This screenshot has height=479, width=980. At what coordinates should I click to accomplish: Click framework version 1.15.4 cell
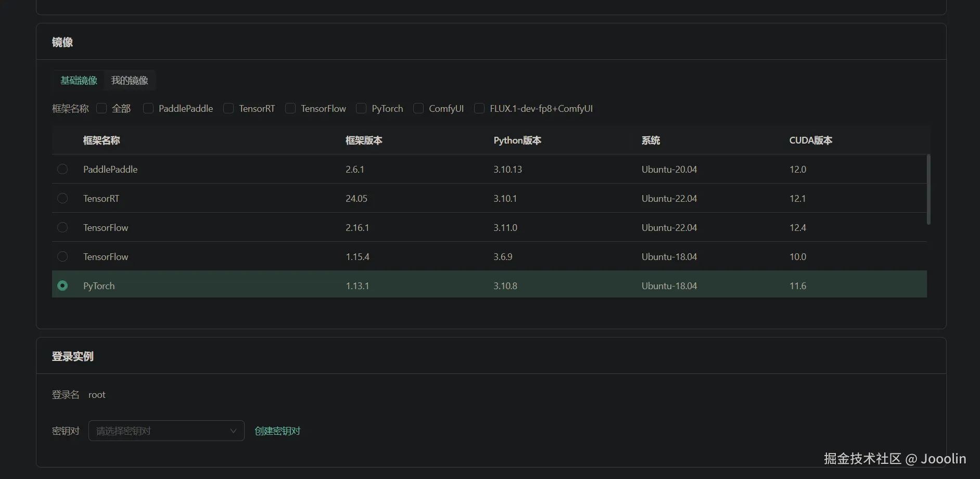tap(358, 256)
